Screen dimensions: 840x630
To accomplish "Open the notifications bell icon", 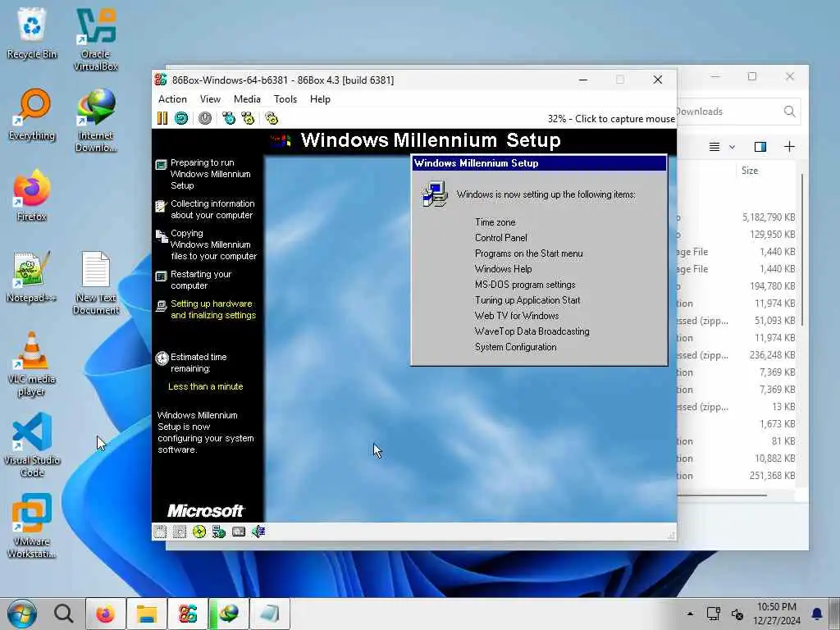I will coord(817,614).
